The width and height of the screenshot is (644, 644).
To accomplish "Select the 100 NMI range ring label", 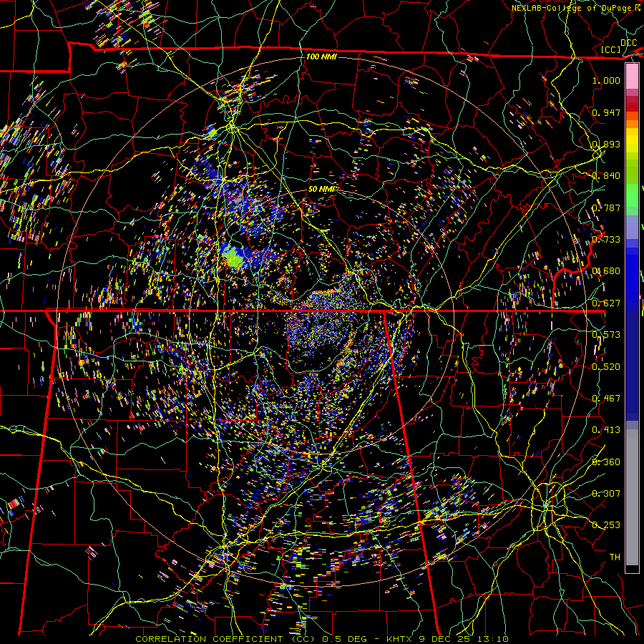I will click(321, 57).
